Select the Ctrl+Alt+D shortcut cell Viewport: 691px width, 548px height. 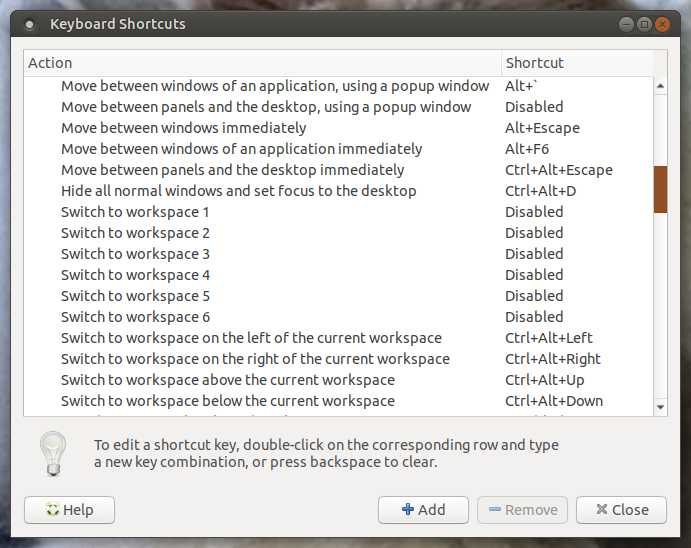[x=541, y=191]
